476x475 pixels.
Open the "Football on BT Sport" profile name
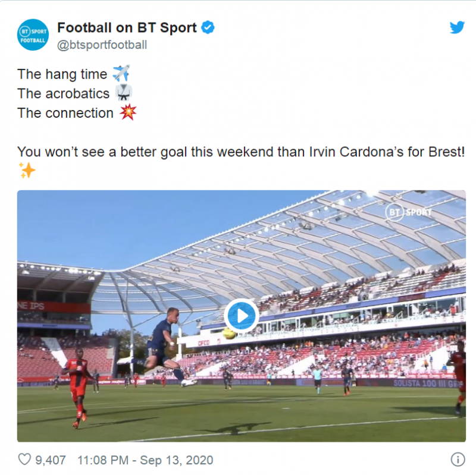tap(128, 27)
